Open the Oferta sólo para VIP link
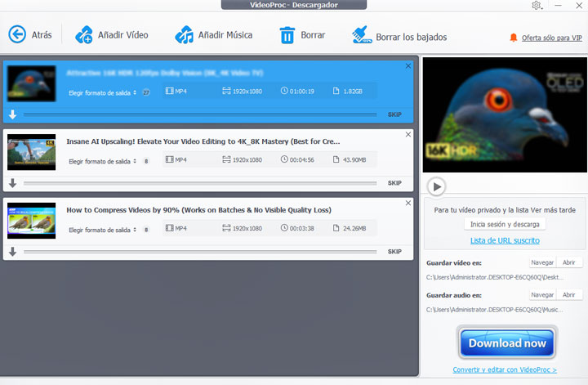Image resolution: width=588 pixels, height=385 pixels. [x=551, y=38]
